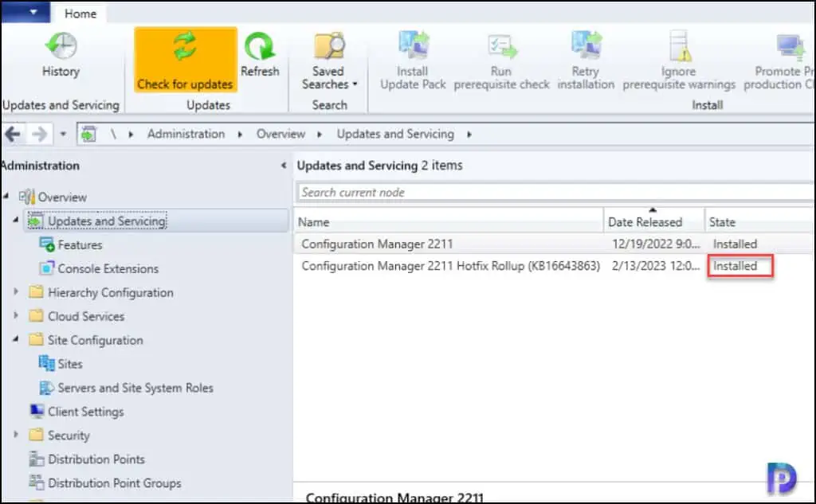Screen dimensions: 816x504
Task: Select Hierarchy Configuration folder
Action: pyautogui.click(x=110, y=292)
